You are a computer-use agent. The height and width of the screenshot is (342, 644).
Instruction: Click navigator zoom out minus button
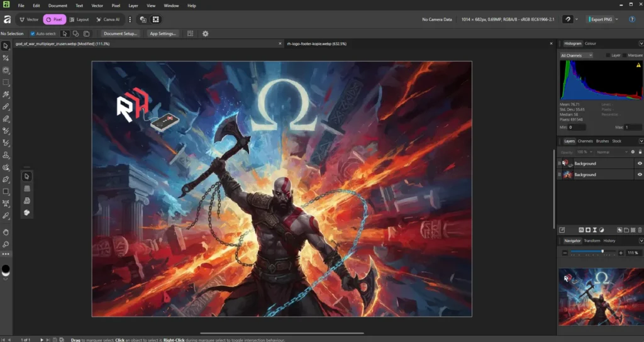(x=565, y=253)
